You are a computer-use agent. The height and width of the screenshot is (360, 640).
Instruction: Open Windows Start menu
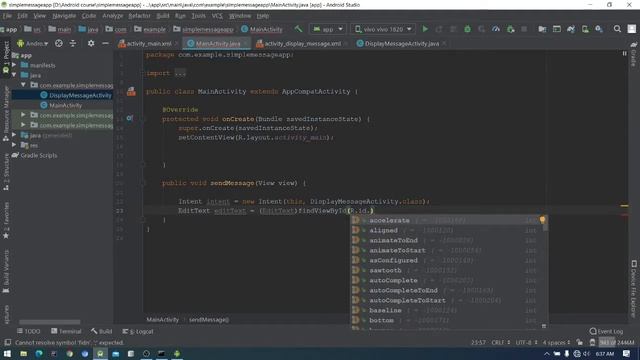click(x=7, y=353)
